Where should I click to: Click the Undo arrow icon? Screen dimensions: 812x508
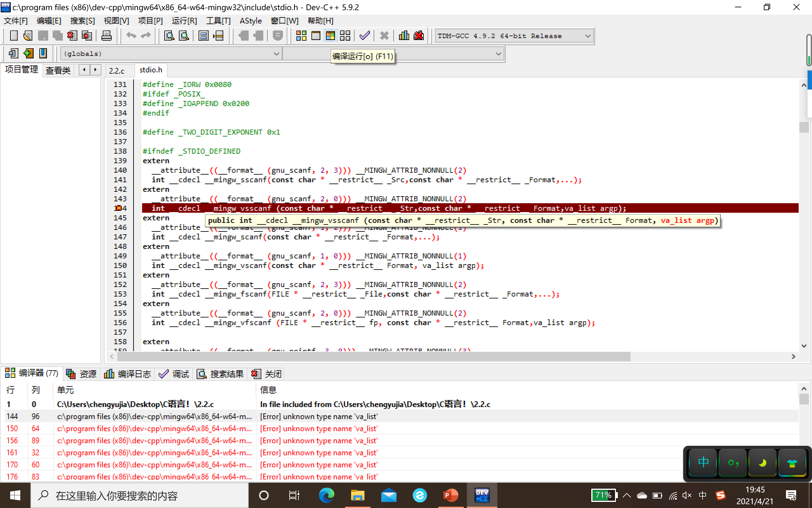tap(131, 36)
